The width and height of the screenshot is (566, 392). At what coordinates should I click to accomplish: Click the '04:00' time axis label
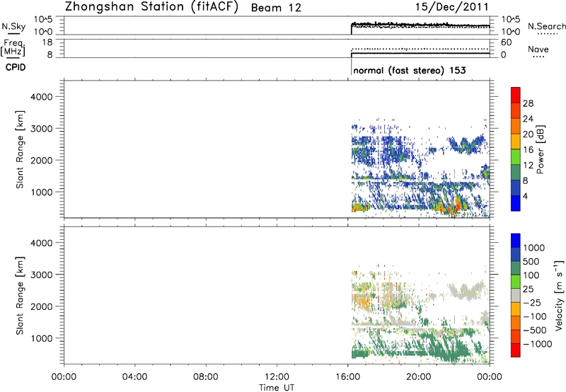point(134,377)
